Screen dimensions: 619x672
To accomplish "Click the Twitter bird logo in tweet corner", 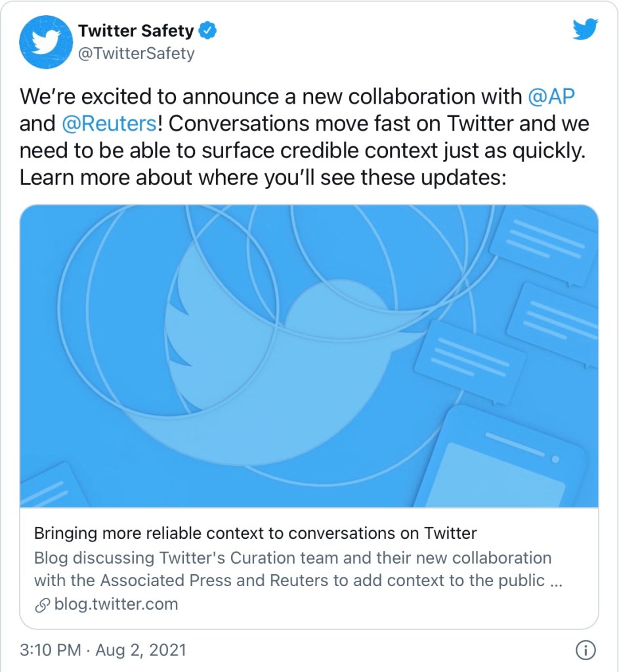I will pyautogui.click(x=586, y=30).
